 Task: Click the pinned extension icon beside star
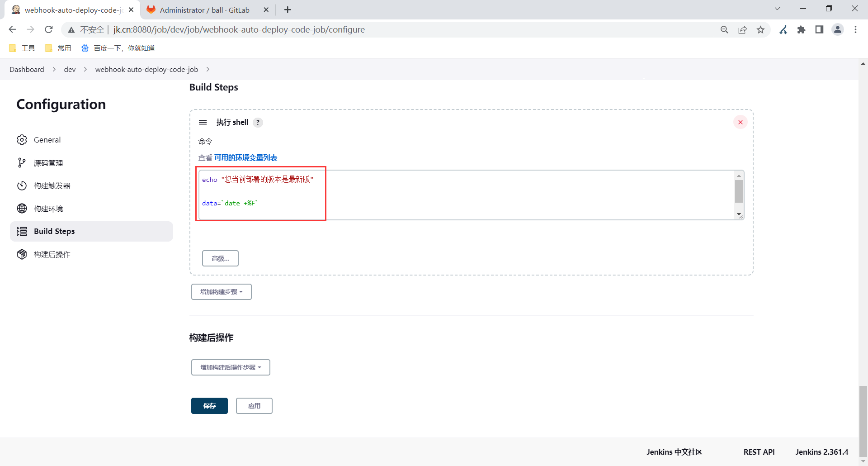tap(783, 29)
